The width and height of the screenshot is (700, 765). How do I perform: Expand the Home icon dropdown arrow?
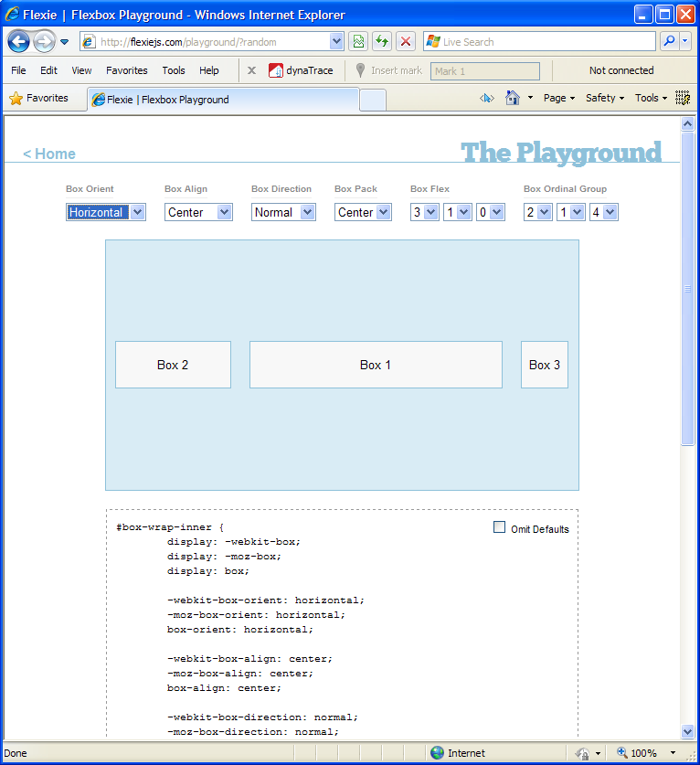pyautogui.click(x=530, y=98)
